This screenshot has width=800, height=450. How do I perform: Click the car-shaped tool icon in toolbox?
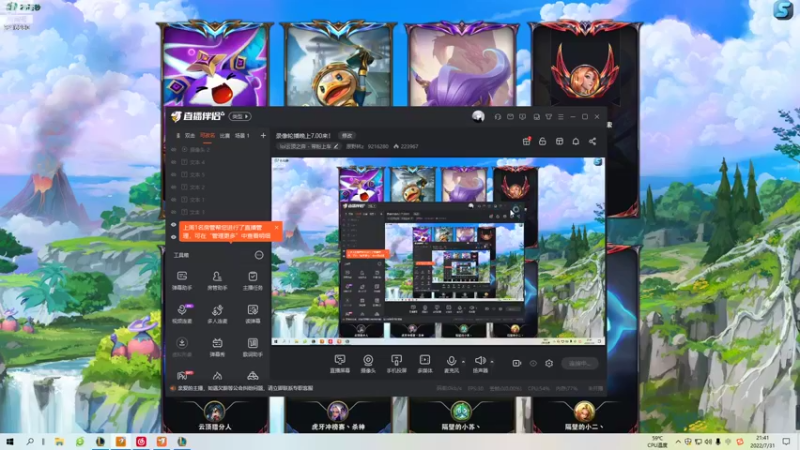click(x=253, y=376)
